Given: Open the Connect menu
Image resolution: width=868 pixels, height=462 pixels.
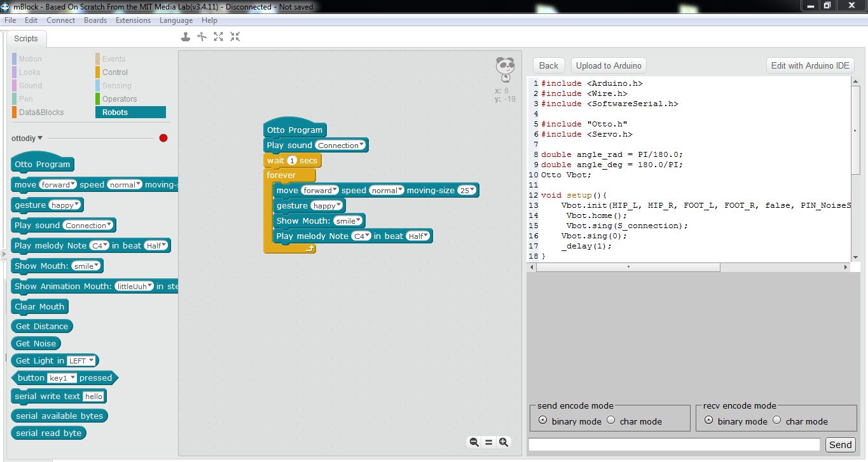Looking at the screenshot, I should [61, 20].
